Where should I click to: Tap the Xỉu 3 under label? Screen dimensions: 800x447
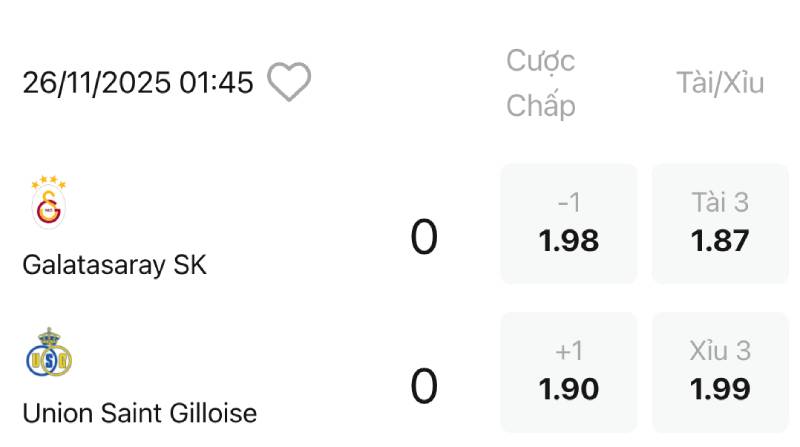(720, 351)
